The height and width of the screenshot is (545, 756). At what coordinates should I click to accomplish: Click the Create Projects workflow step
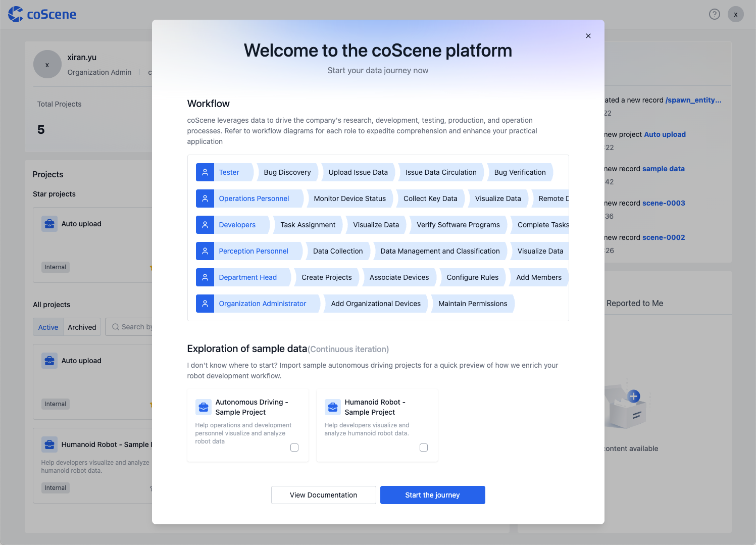point(327,277)
